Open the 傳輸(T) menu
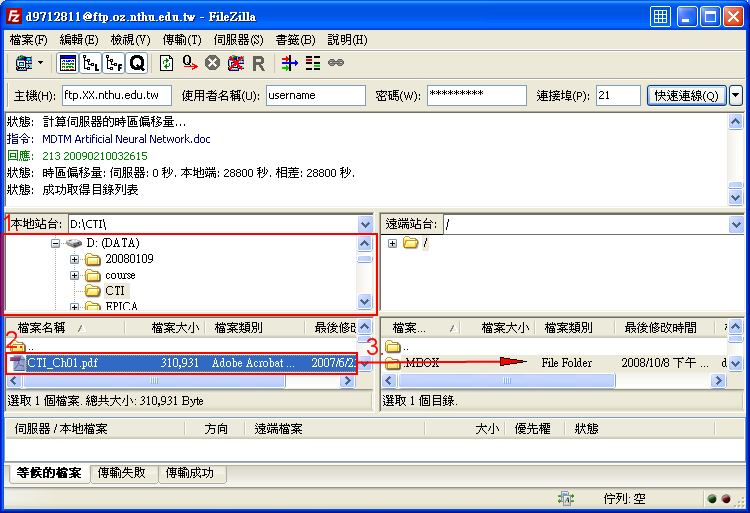Image resolution: width=750 pixels, height=513 pixels. 181,40
